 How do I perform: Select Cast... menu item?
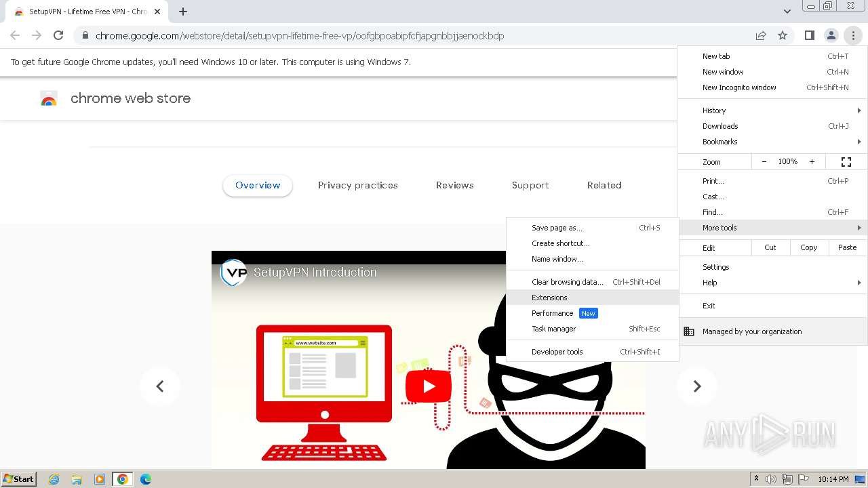(772, 197)
